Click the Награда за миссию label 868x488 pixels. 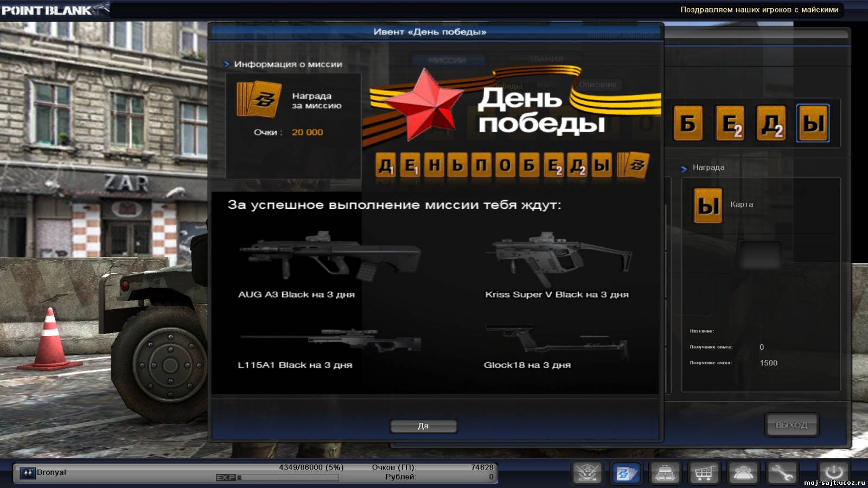(317, 100)
